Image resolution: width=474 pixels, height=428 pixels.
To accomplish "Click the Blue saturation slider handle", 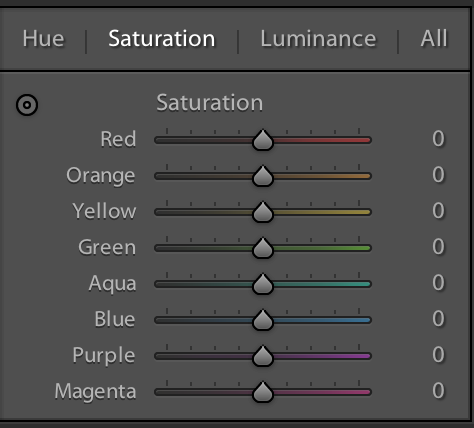I will coord(263,320).
